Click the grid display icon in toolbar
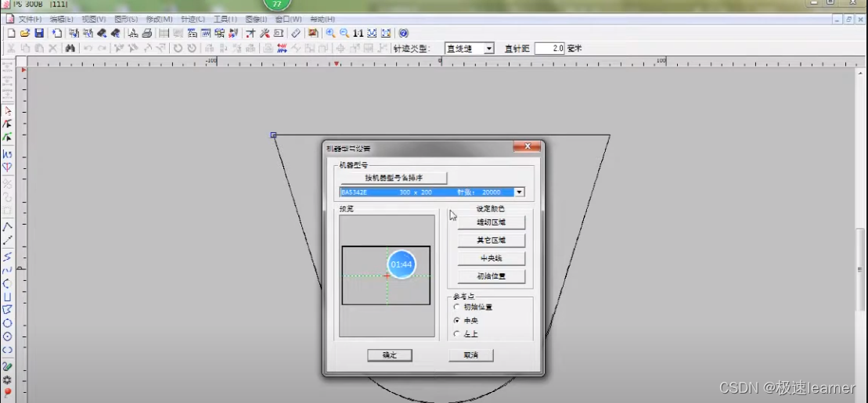The width and height of the screenshot is (868, 403). click(x=164, y=33)
